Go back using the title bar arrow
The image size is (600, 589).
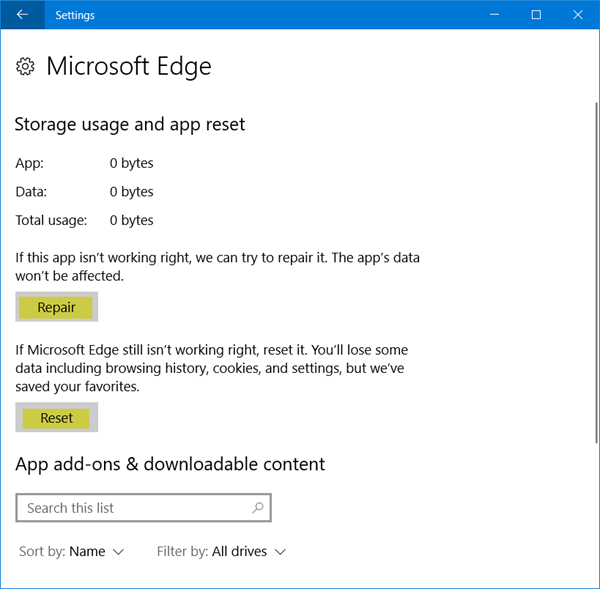[22, 14]
